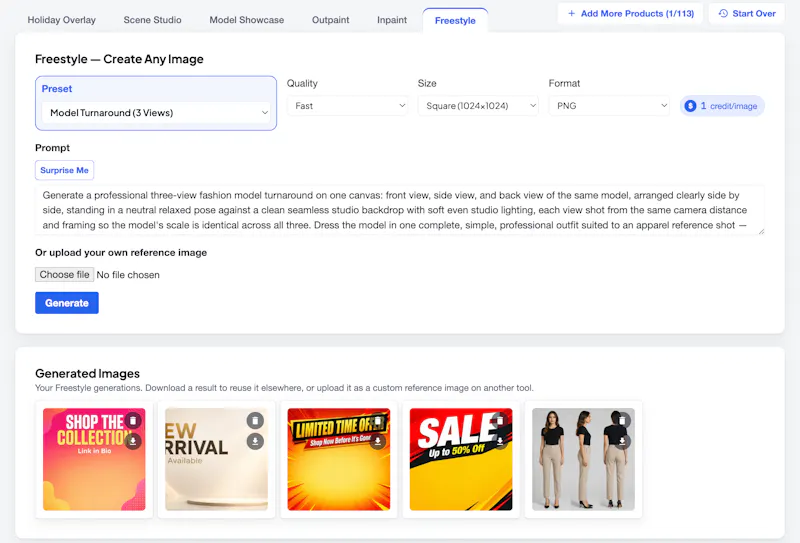
Task: Open the Limited Time Offer thumbnail
Action: (x=339, y=459)
